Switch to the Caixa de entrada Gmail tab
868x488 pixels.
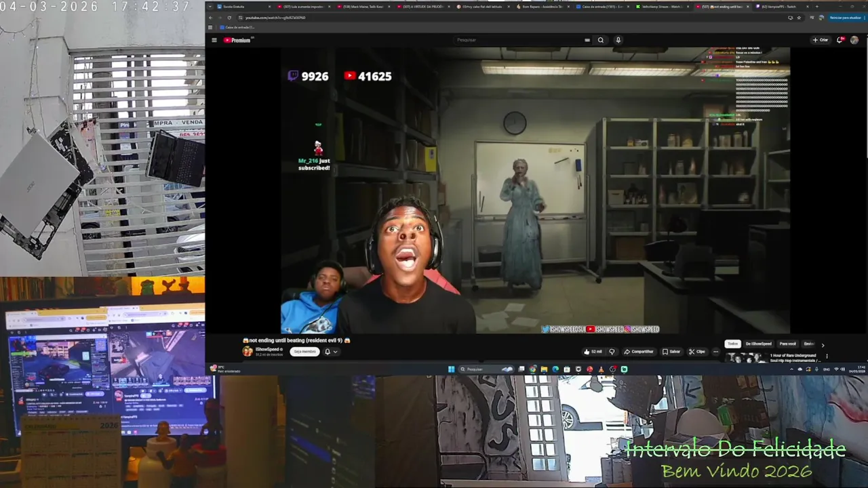(x=601, y=7)
